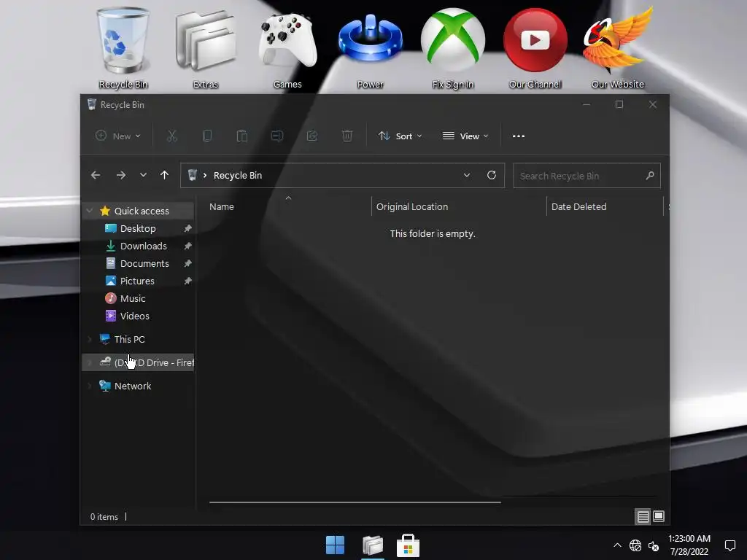Sort by Original Location column header
This screenshot has width=747, height=560.
pos(459,206)
